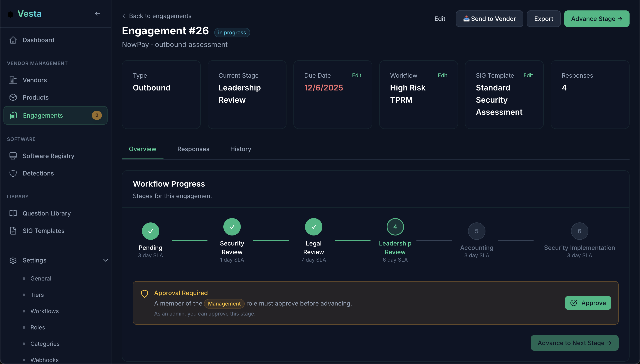Collapse the sidebar with the arrow icon
640x364 pixels.
[98, 13]
